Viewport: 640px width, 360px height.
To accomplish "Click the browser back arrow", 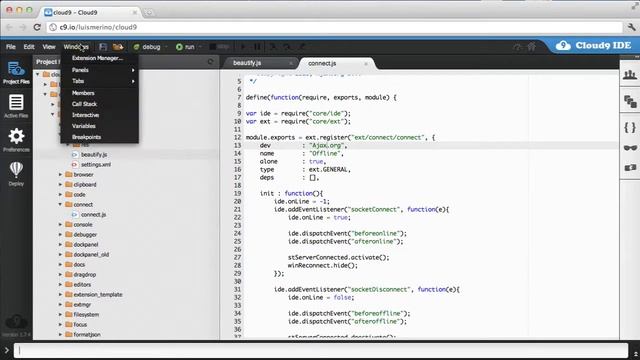I will [x=9, y=27].
